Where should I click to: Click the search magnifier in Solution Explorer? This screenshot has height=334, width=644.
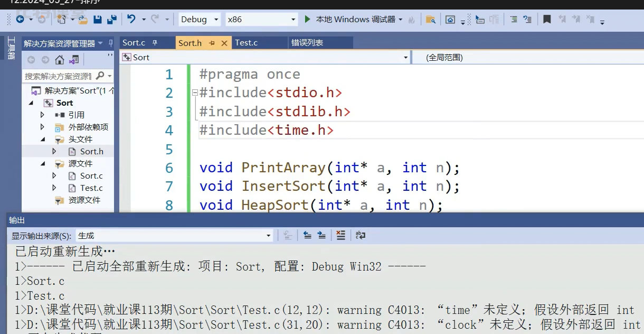101,76
